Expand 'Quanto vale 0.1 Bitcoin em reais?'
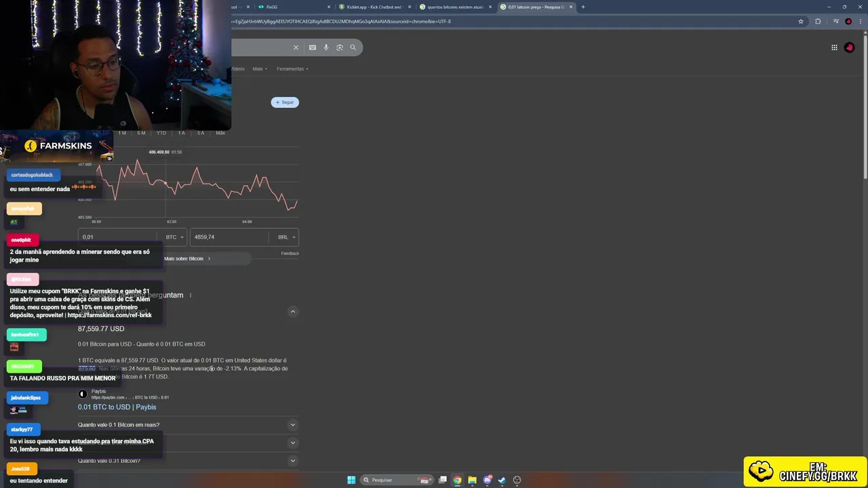 (x=187, y=425)
